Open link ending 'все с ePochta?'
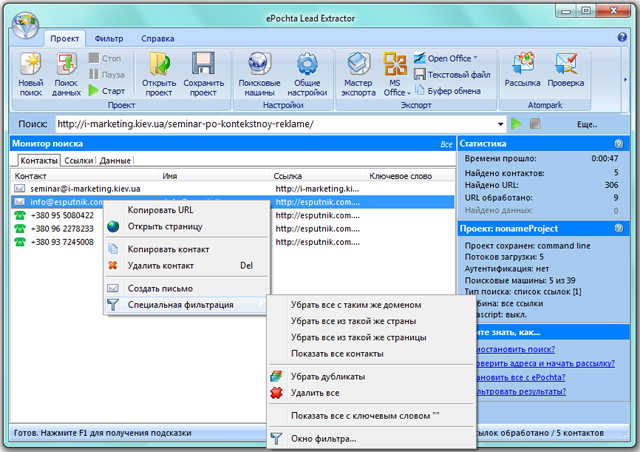 pyautogui.click(x=520, y=377)
